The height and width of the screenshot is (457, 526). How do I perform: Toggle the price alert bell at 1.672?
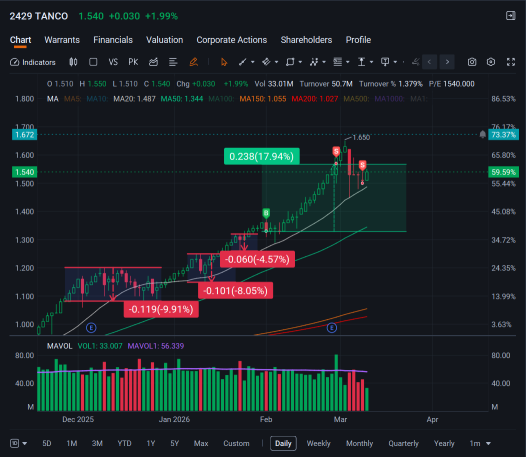click(482, 135)
